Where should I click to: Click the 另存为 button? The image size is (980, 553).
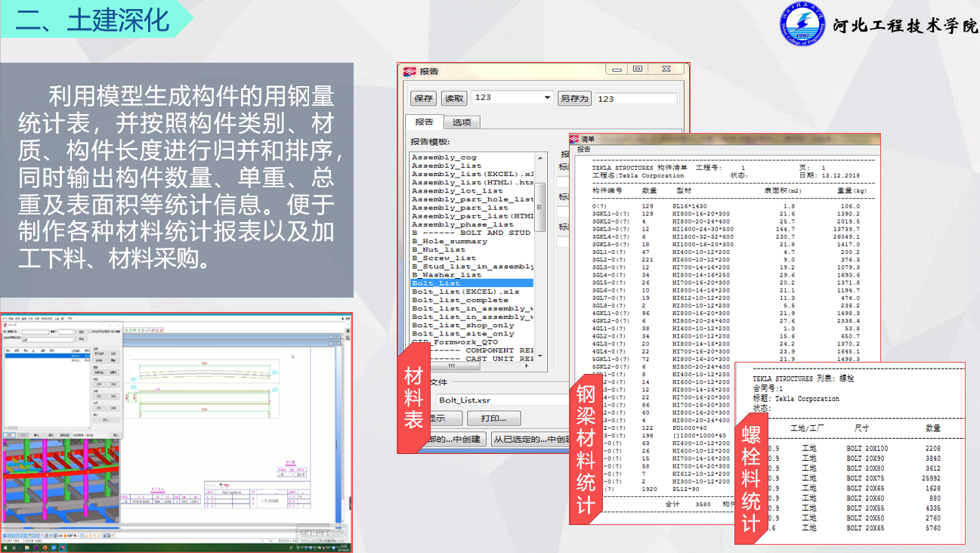[574, 97]
